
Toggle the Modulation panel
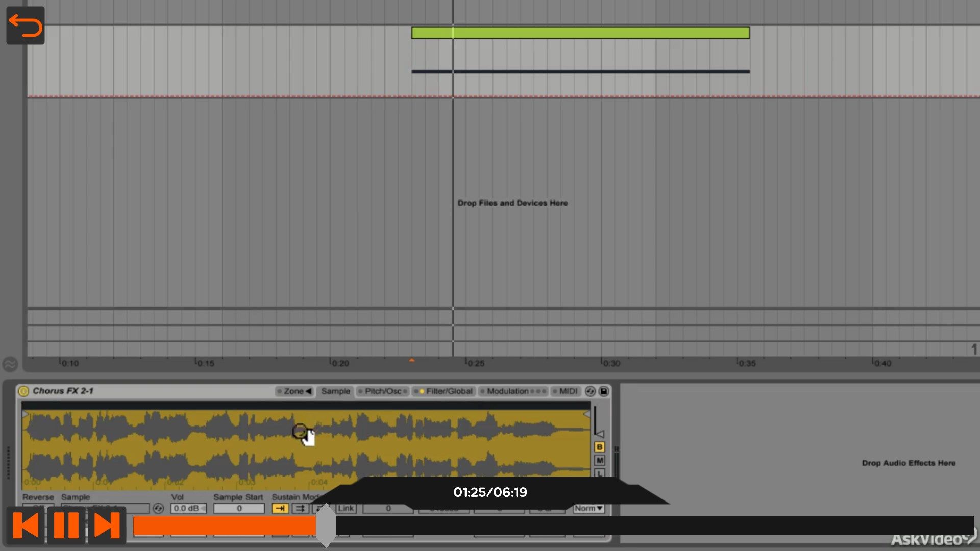pos(507,391)
